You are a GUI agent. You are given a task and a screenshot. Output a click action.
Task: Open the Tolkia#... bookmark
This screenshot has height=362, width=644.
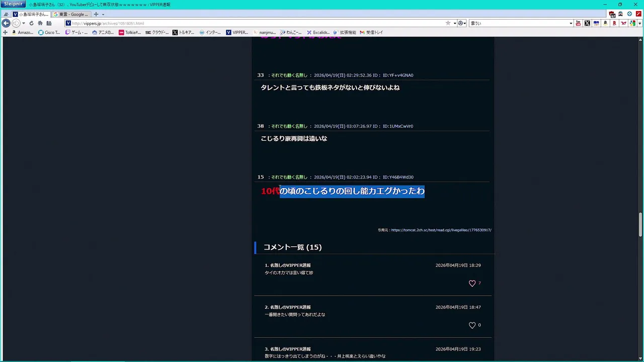pos(130,32)
